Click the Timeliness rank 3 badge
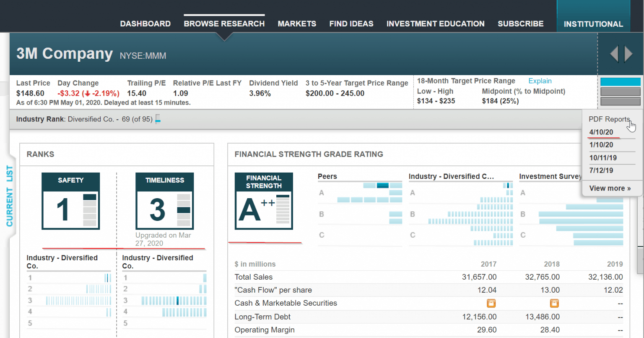Viewport: 644px width, 338px height. point(164,201)
